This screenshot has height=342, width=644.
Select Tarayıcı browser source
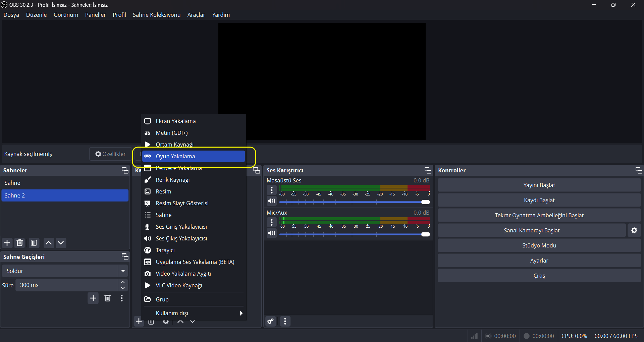tap(194, 250)
